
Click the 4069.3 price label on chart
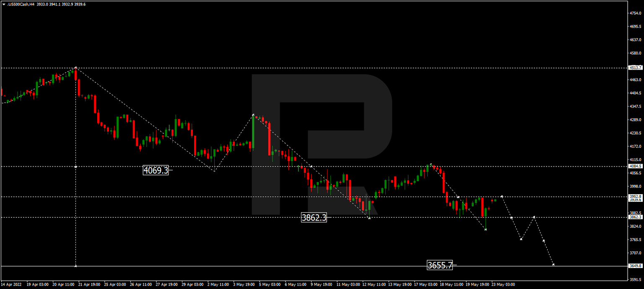point(156,171)
